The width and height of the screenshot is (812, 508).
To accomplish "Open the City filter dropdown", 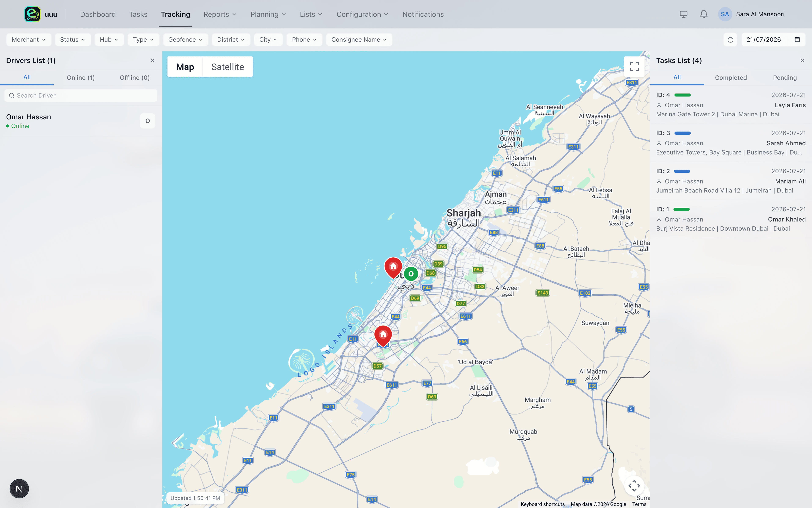I will [x=268, y=40].
